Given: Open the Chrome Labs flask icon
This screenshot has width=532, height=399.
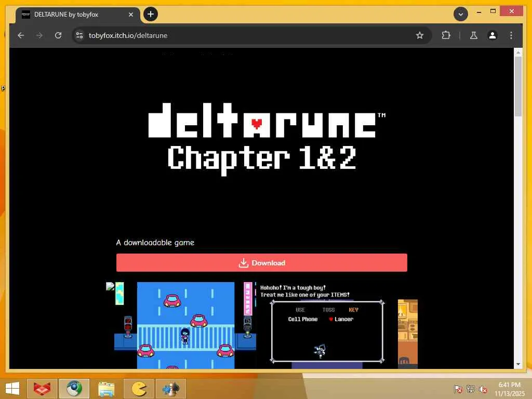Looking at the screenshot, I should point(474,35).
